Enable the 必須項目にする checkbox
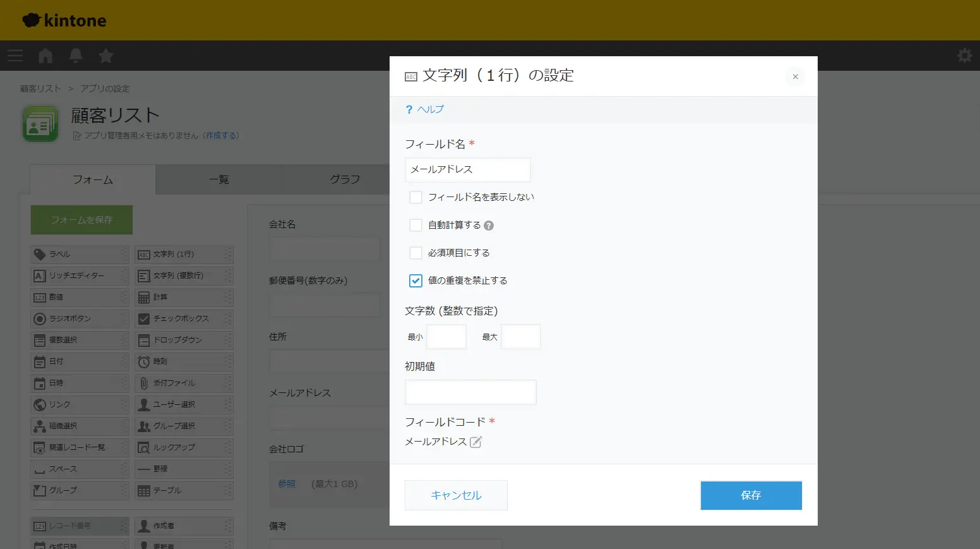 click(x=415, y=253)
